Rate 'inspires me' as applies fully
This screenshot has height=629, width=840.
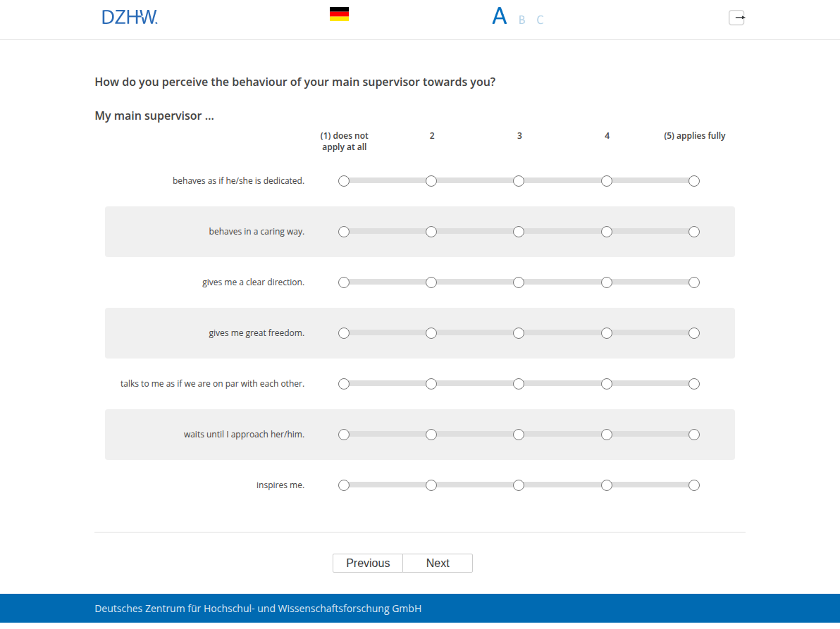pos(693,485)
